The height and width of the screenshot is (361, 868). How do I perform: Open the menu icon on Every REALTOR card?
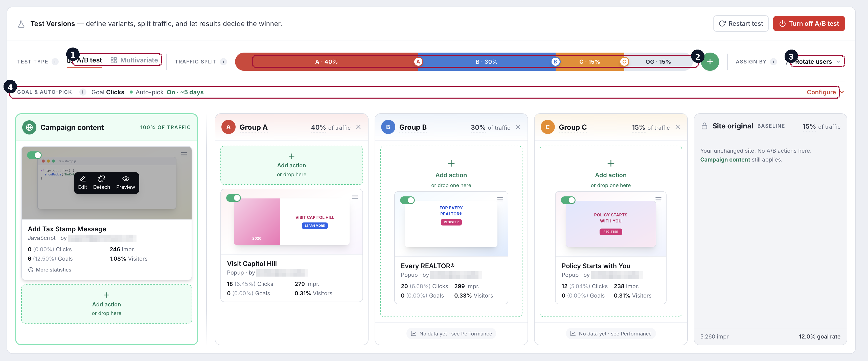(500, 199)
